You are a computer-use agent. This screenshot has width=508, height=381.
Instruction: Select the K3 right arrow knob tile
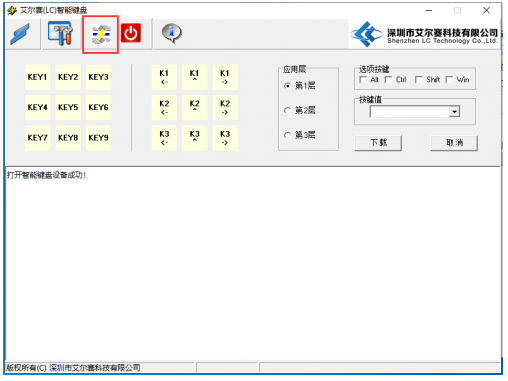coord(225,138)
